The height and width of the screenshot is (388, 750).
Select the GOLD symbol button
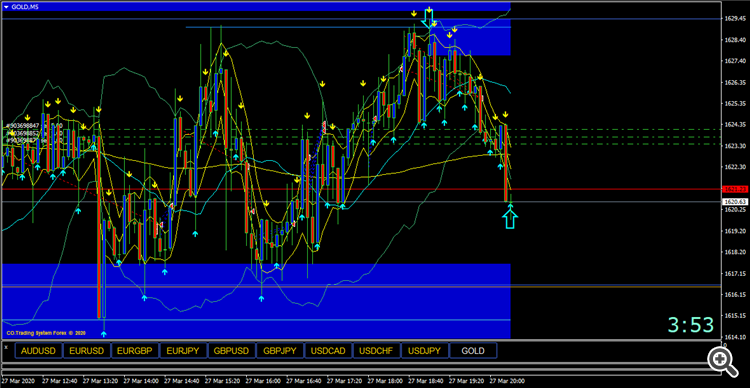pyautogui.click(x=473, y=351)
